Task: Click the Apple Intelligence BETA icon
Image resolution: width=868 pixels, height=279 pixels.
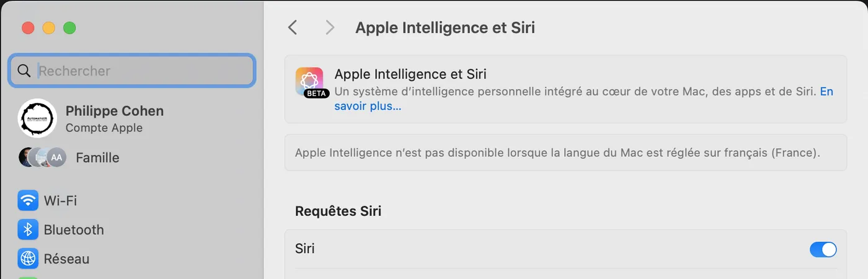Action: [x=309, y=82]
